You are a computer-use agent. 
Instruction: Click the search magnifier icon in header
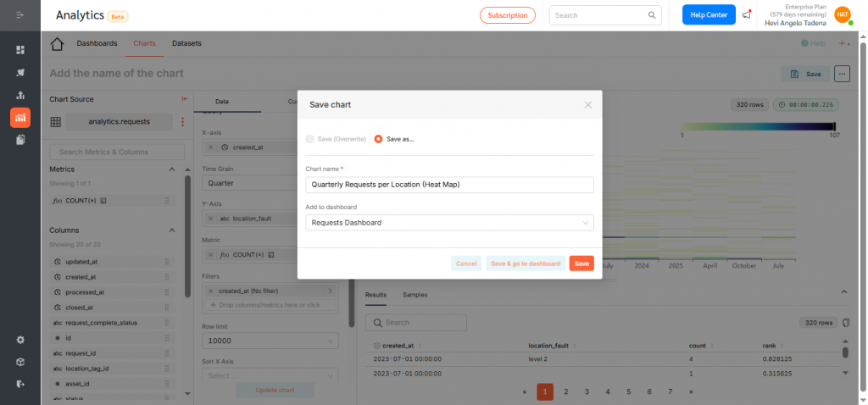652,15
